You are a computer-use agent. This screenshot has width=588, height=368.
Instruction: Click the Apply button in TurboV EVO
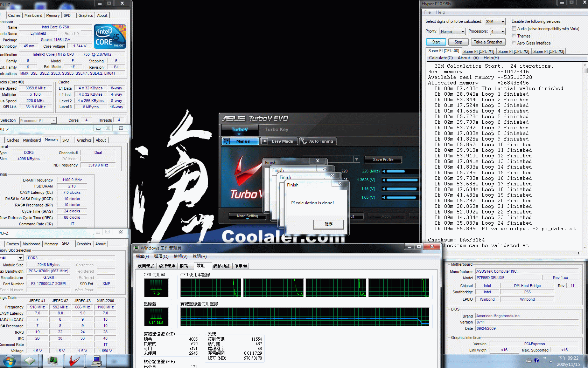pyautogui.click(x=386, y=216)
